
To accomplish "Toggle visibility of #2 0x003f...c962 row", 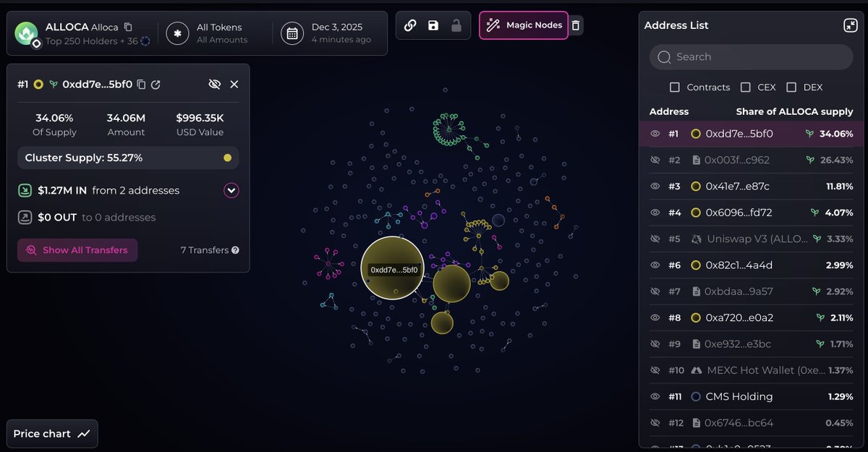I will tap(655, 160).
